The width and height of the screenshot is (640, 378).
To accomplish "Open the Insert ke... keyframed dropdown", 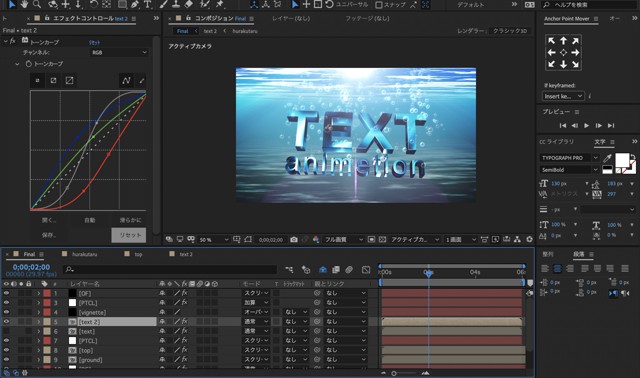I will pyautogui.click(x=563, y=96).
